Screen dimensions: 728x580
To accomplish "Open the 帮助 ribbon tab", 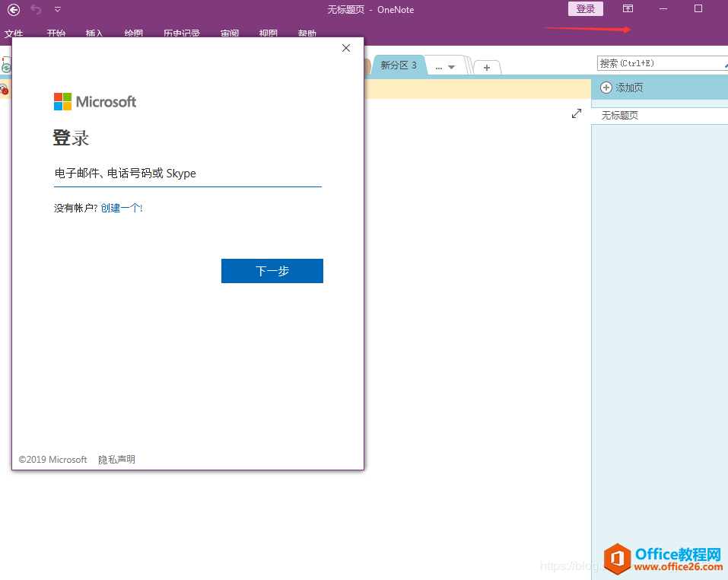I will [307, 33].
